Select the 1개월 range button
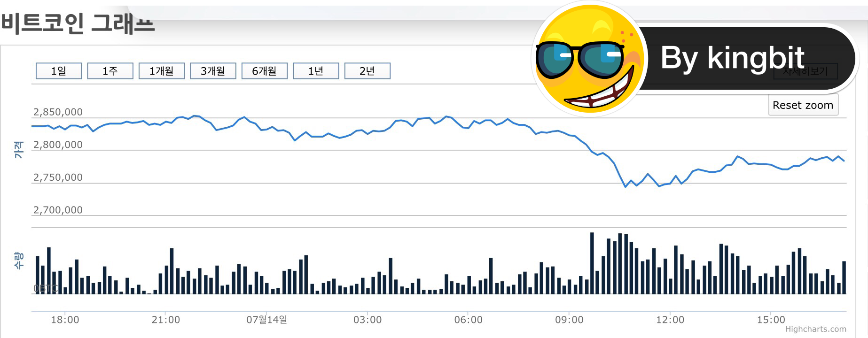868x338 pixels. click(162, 71)
